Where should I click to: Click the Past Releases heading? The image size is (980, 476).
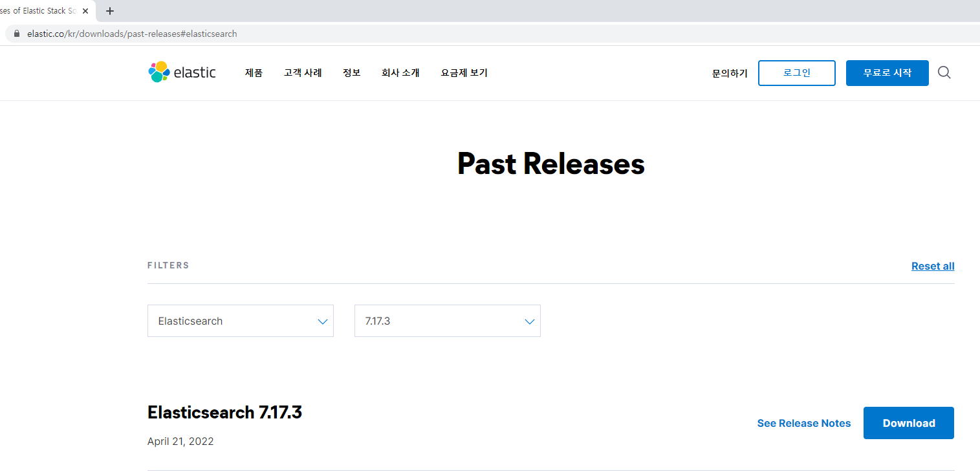click(551, 164)
